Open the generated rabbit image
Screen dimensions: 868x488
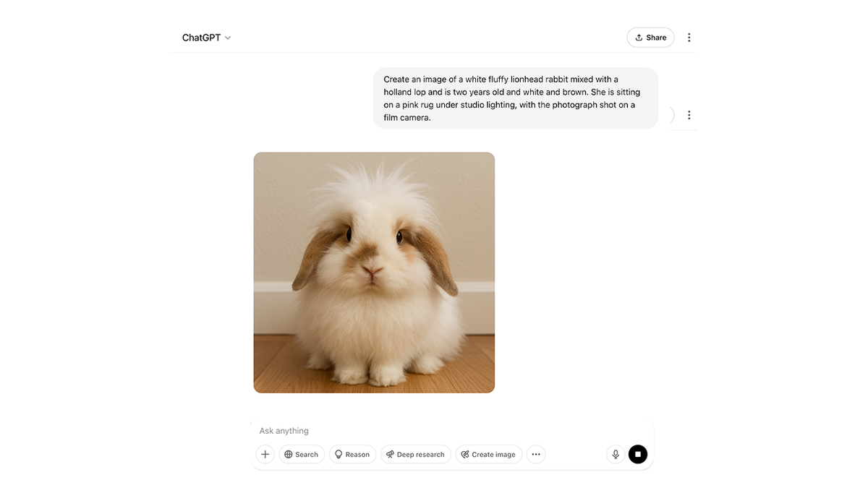[374, 273]
